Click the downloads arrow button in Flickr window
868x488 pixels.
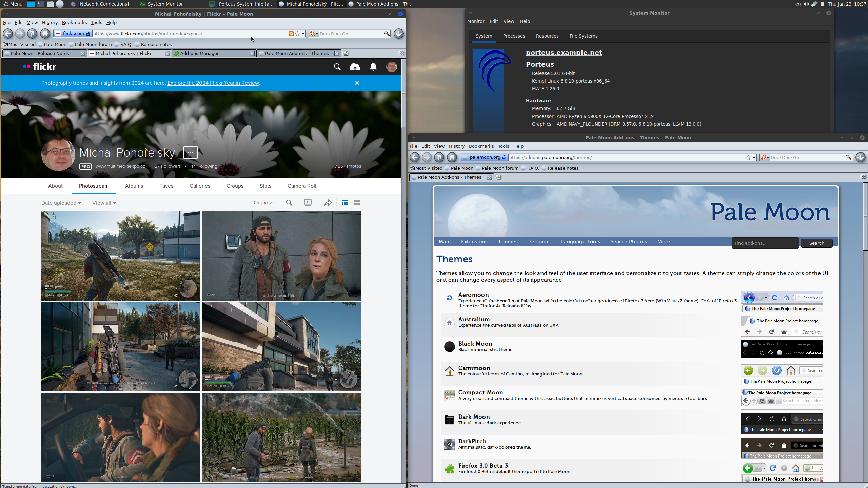click(x=399, y=34)
